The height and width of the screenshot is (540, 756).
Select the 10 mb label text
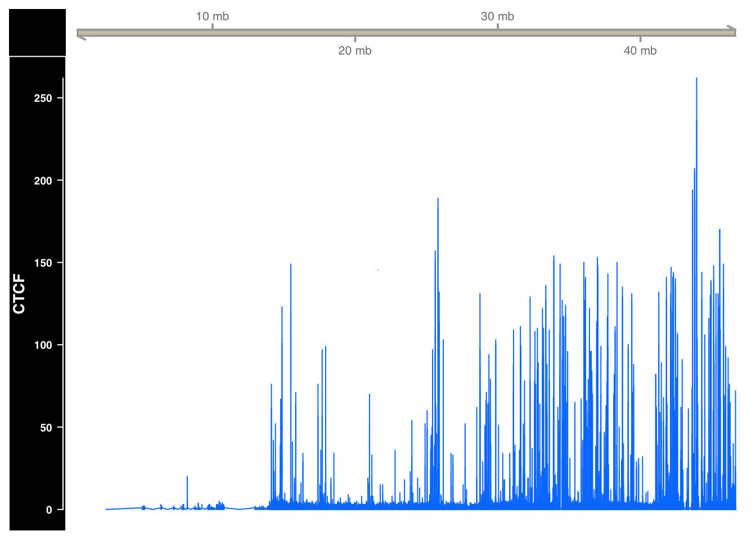(x=212, y=16)
